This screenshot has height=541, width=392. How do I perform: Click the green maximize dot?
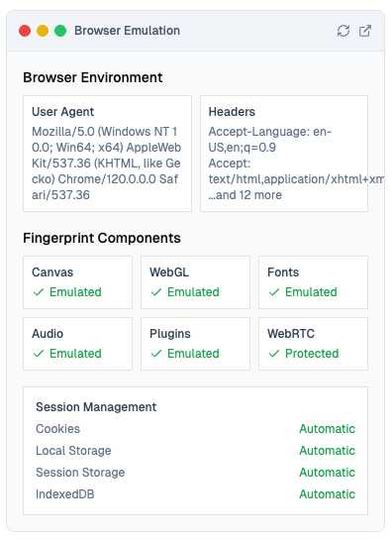(60, 31)
